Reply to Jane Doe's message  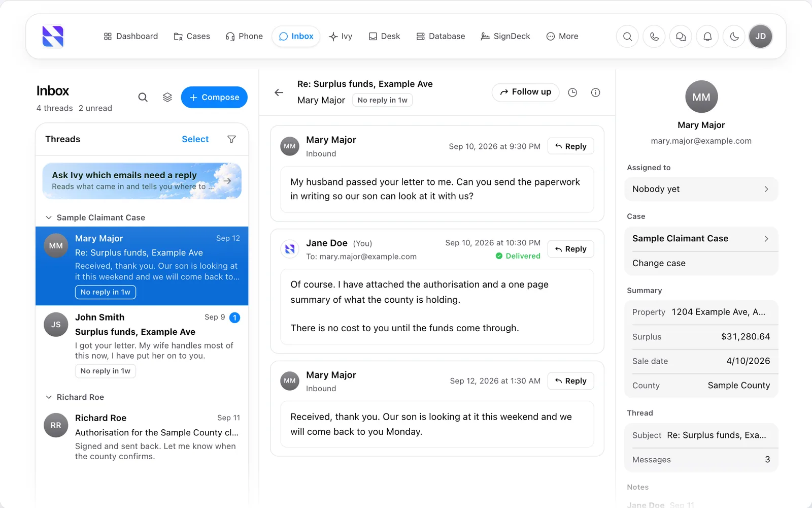pos(570,249)
